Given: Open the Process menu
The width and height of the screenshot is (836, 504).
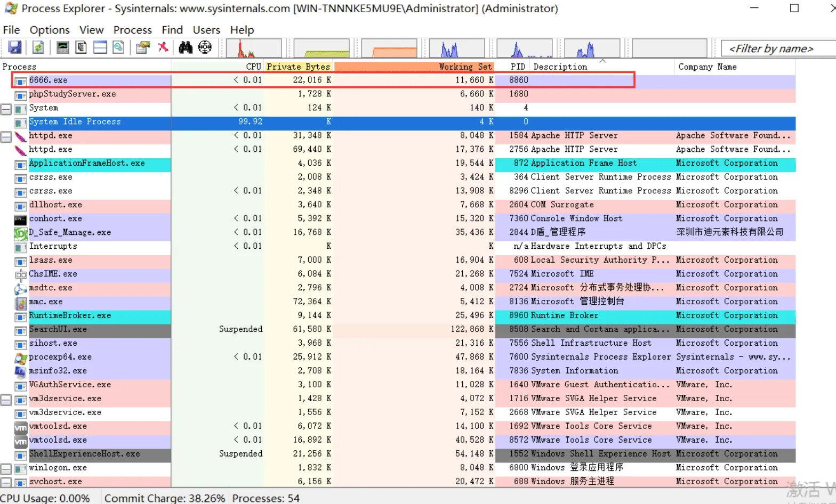Looking at the screenshot, I should [133, 30].
